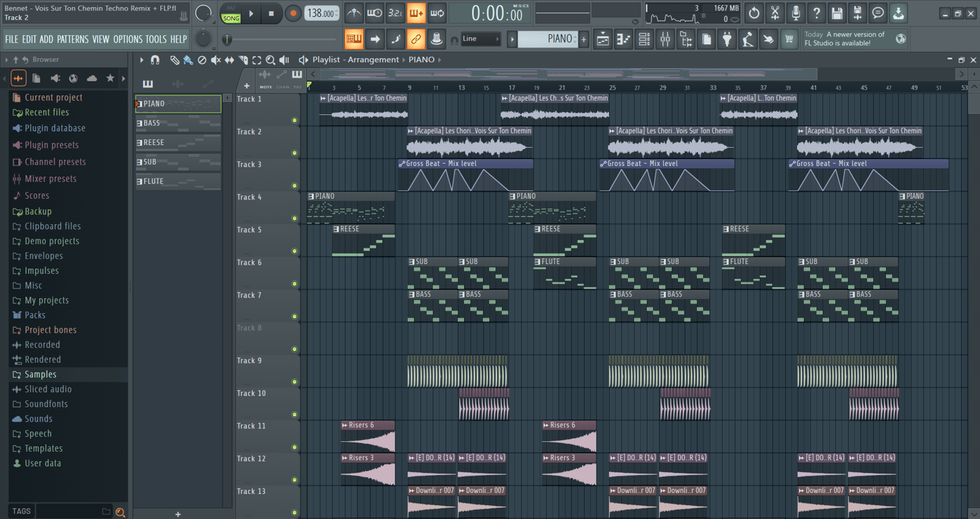The width and height of the screenshot is (980, 519).
Task: Open audio editor scissors icon
Action: [x=775, y=12]
